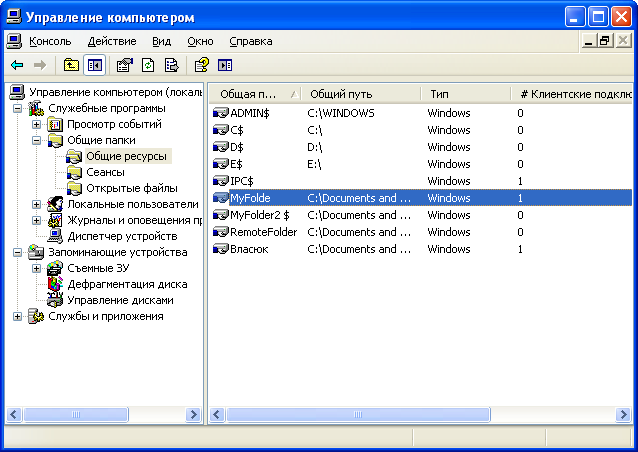Click the Власюк share icon
638x452 pixels.
tap(221, 249)
